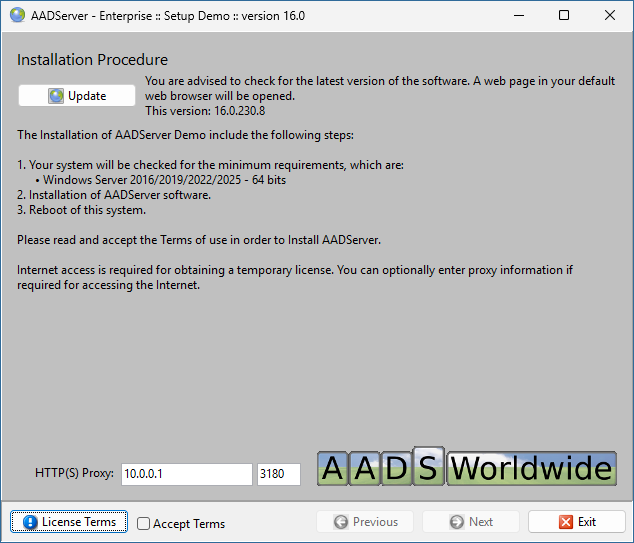Click the blue info icon on License Terms
The width and height of the screenshot is (634, 543).
point(30,522)
